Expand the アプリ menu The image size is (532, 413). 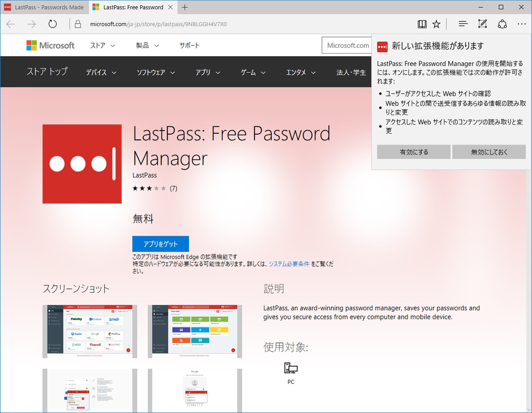pos(208,72)
